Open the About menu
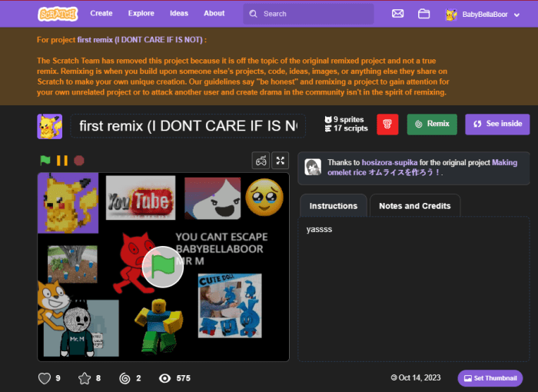The height and width of the screenshot is (392, 538). pyautogui.click(x=214, y=13)
